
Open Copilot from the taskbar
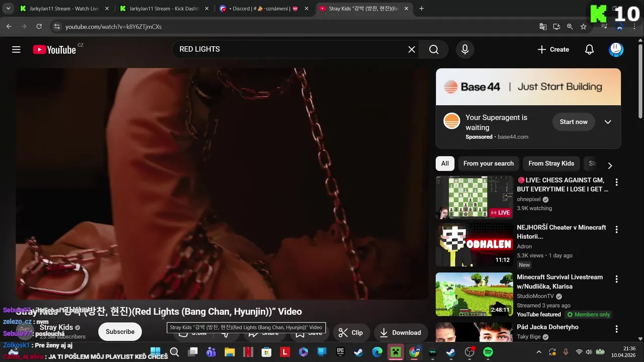click(x=303, y=352)
